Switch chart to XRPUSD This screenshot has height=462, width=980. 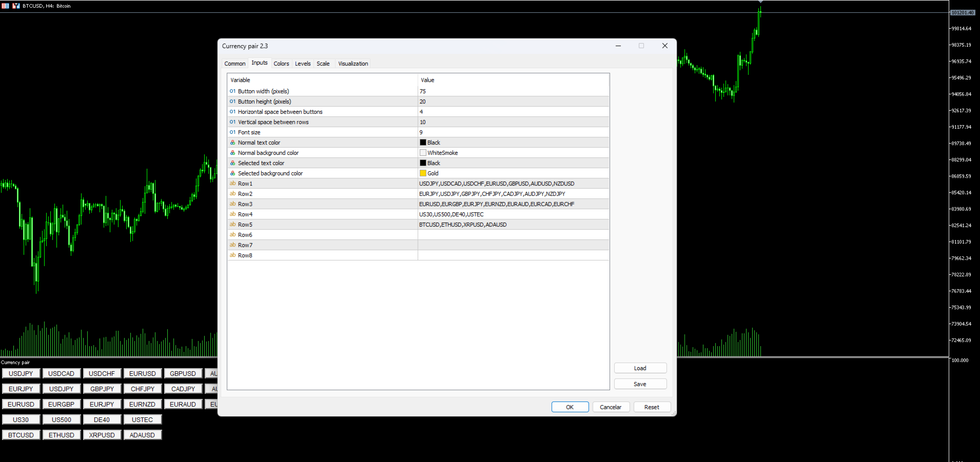(102, 435)
